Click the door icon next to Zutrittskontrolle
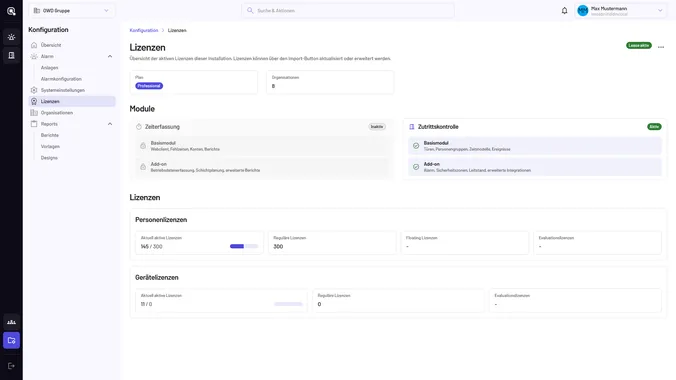Viewport: 676px width, 380px height. click(412, 127)
